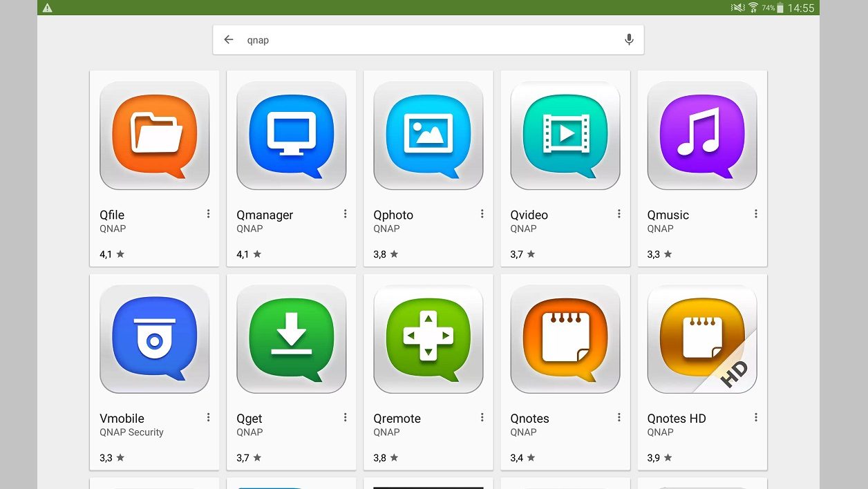The height and width of the screenshot is (489, 868).
Task: Open the overflow menu for Qnotes HD
Action: point(755,417)
